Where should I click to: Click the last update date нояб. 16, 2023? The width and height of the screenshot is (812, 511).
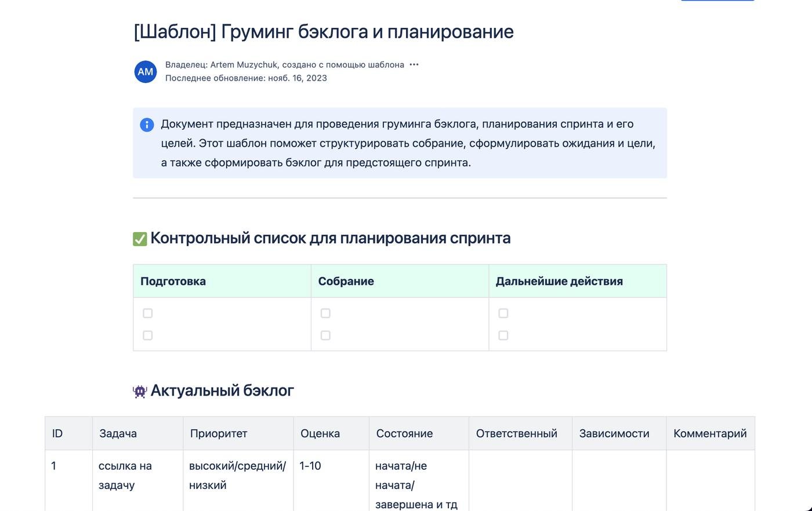pos(297,78)
